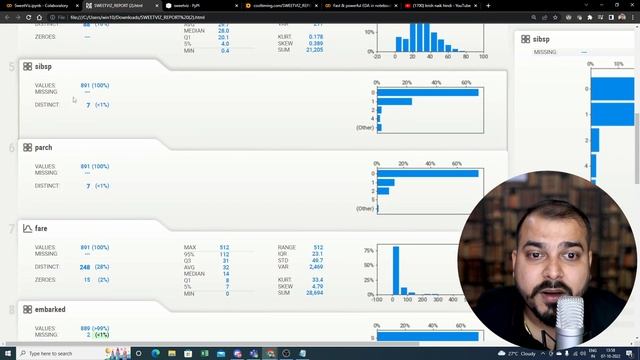Open the notification center icon
640x360 pixels.
(x=629, y=353)
